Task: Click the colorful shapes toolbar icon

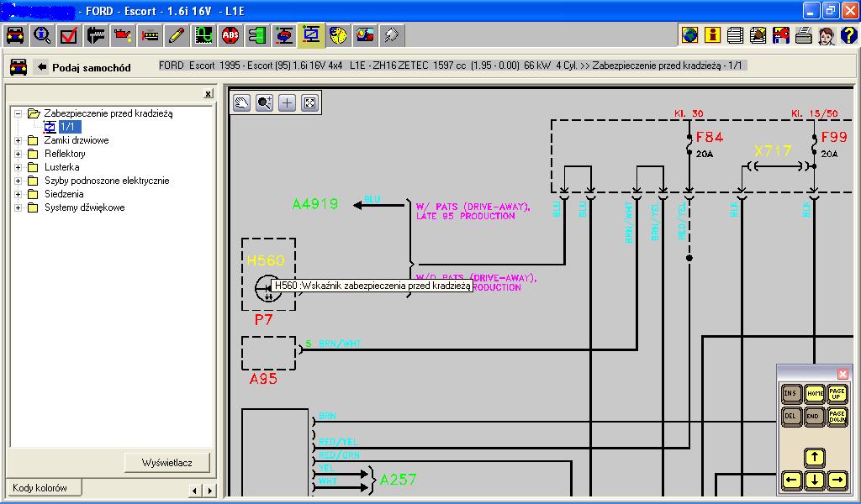Action: tap(365, 35)
